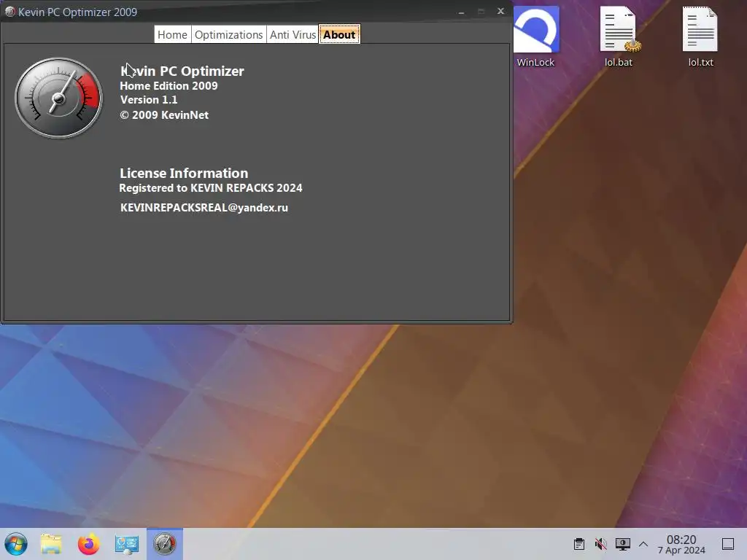Open the Optimizations tab
This screenshot has height=560, width=747.
point(228,35)
